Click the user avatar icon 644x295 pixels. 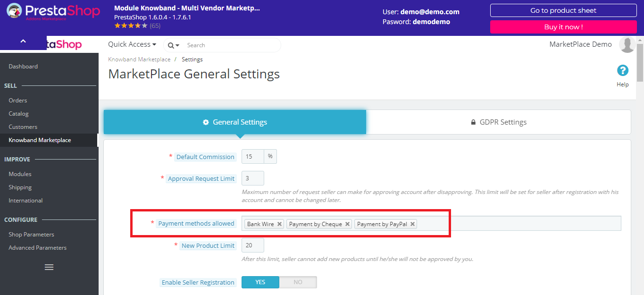[627, 45]
